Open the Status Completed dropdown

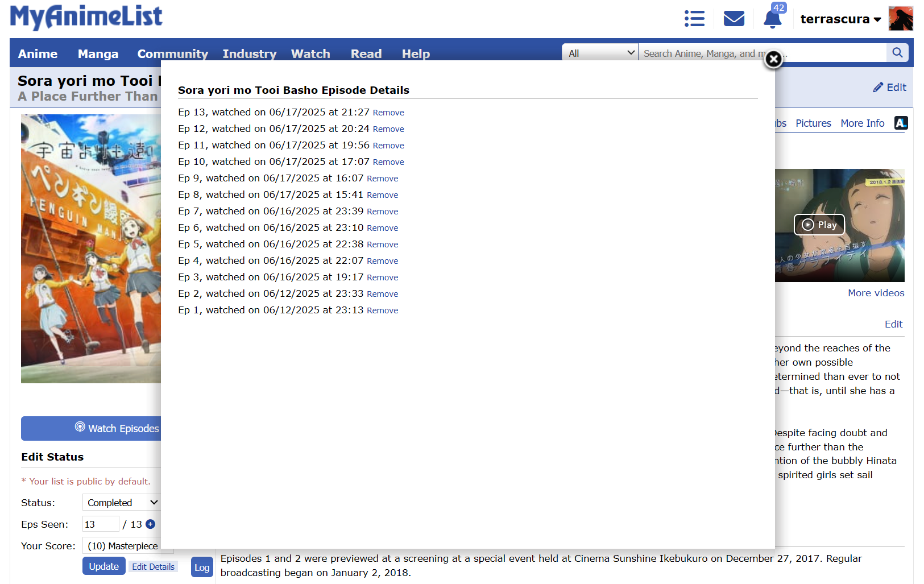122,503
